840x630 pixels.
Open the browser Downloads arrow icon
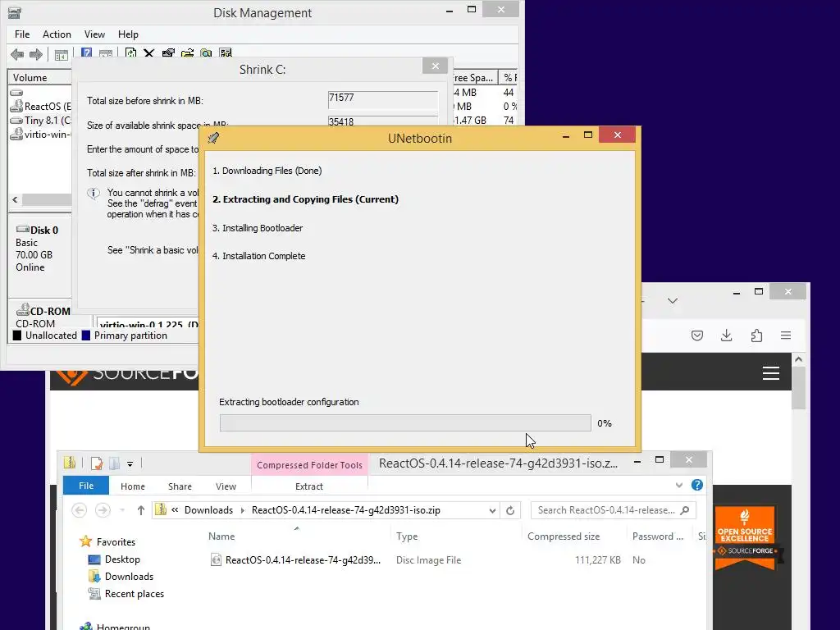tap(727, 336)
